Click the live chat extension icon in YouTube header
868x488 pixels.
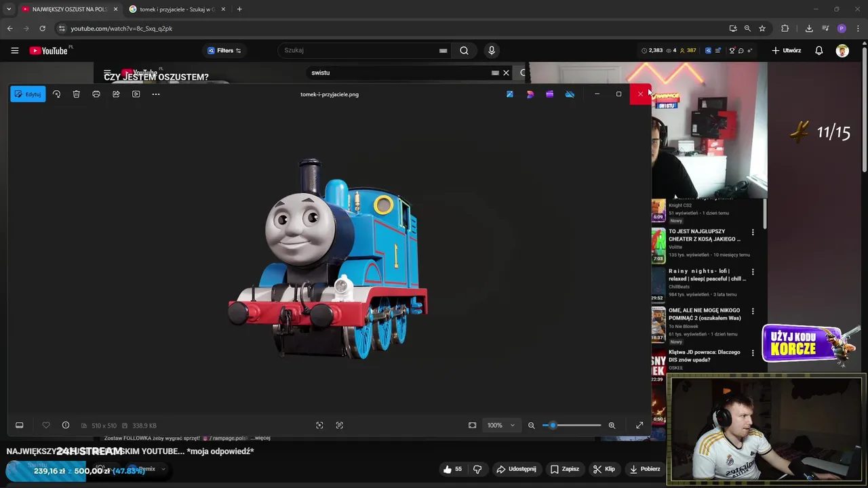(741, 50)
